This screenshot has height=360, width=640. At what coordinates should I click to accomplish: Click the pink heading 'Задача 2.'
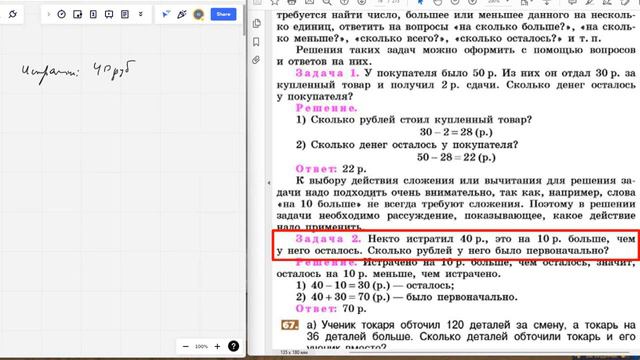[328, 238]
